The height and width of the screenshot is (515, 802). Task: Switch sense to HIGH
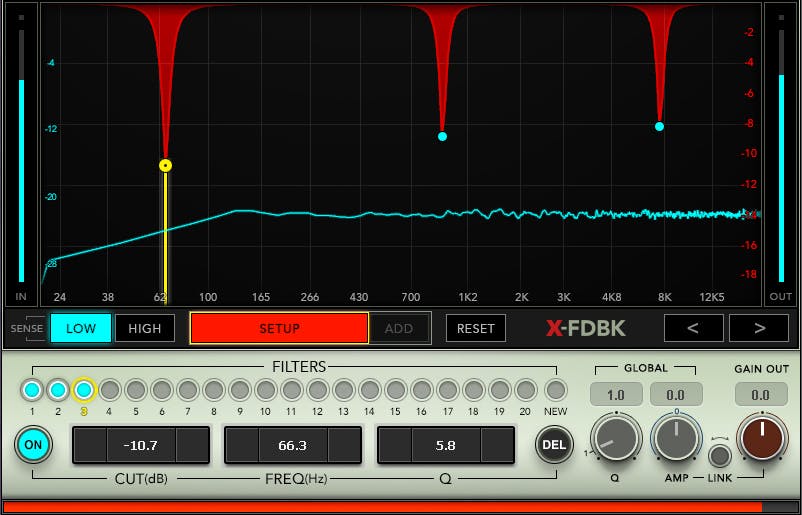(145, 328)
